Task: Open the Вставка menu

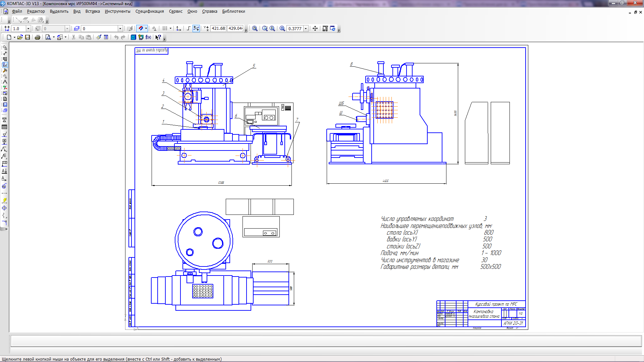Action: tap(93, 11)
